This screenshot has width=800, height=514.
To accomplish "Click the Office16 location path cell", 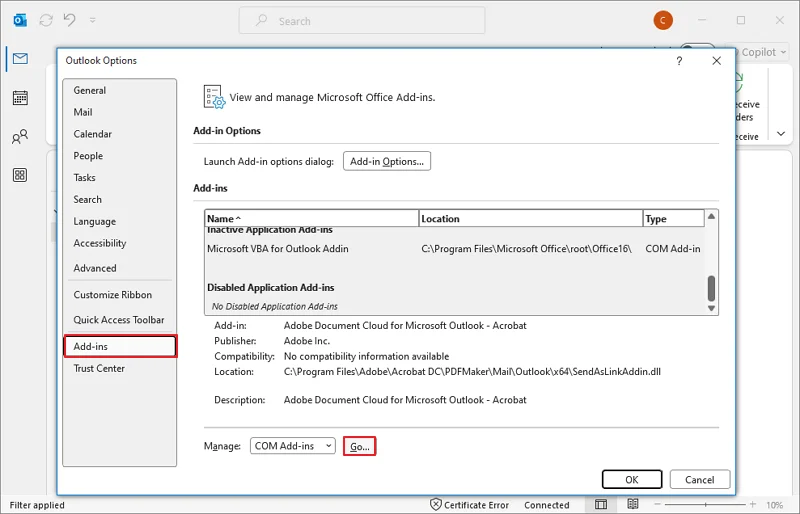I will click(x=527, y=249).
